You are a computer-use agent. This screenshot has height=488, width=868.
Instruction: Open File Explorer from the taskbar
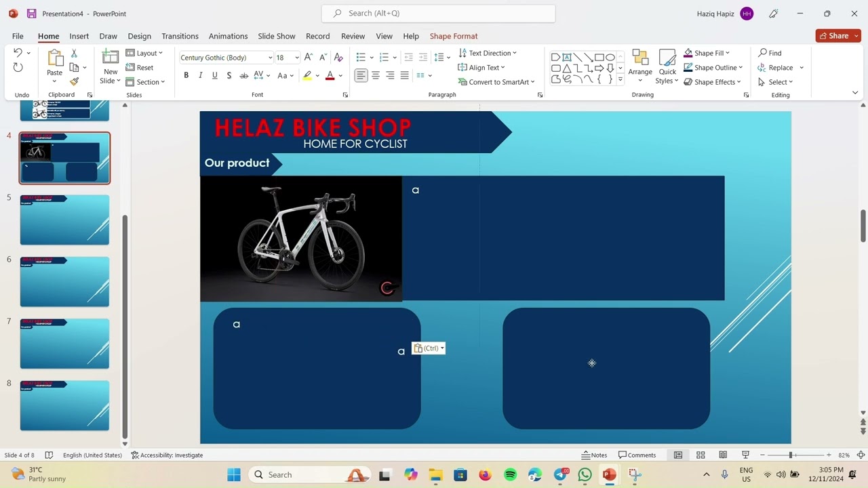click(435, 474)
